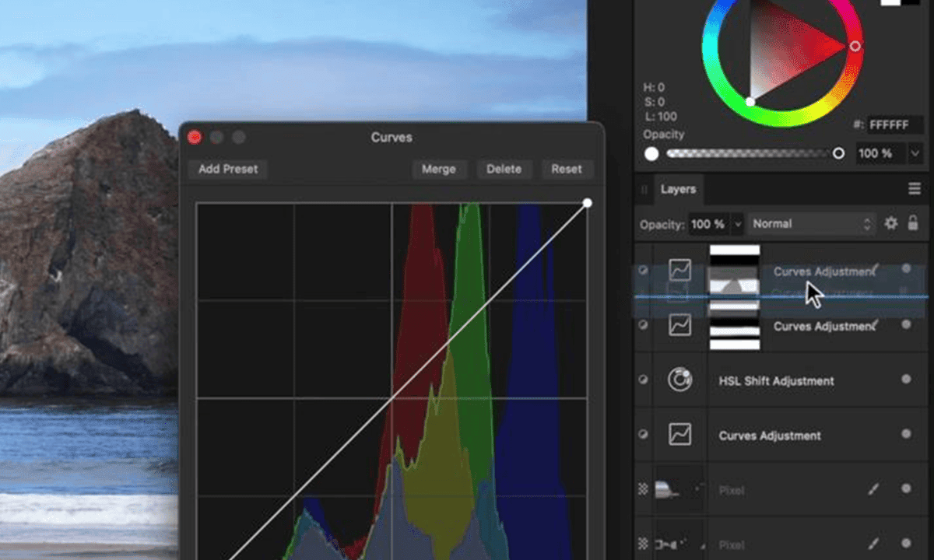934x560 pixels.
Task: Toggle visibility of the top Curves Adjustment layer
Action: [642, 270]
